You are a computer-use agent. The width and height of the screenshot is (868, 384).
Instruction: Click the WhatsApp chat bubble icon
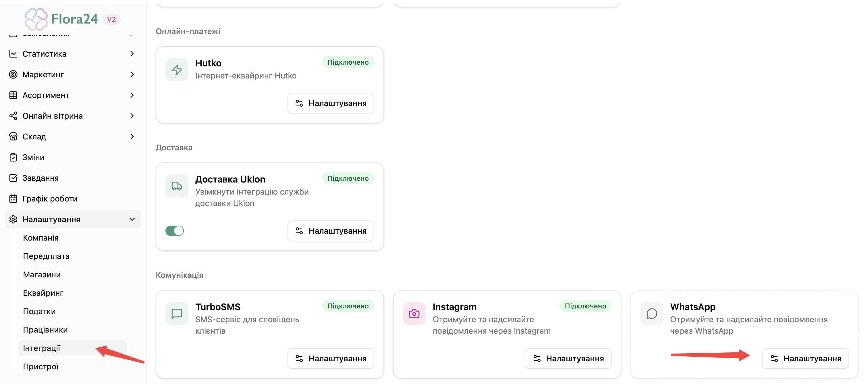pyautogui.click(x=652, y=314)
